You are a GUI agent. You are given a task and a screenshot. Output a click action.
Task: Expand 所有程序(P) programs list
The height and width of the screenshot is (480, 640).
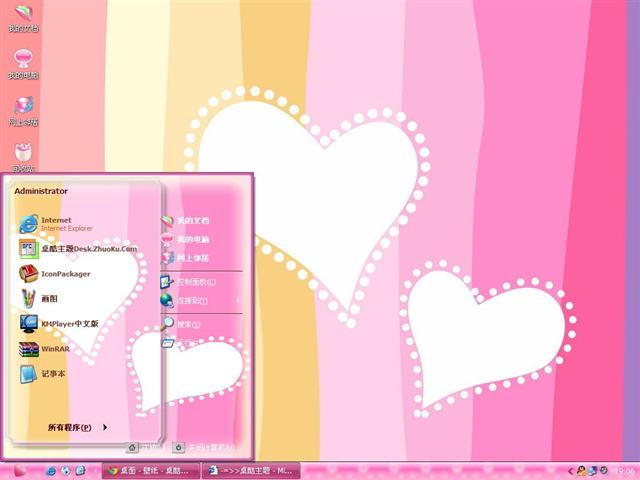click(x=78, y=427)
